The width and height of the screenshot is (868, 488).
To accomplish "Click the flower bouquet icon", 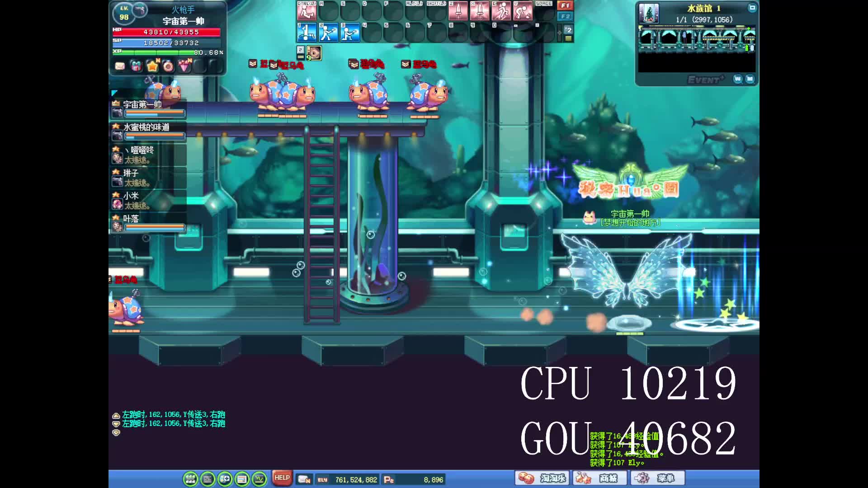I will pos(184,66).
